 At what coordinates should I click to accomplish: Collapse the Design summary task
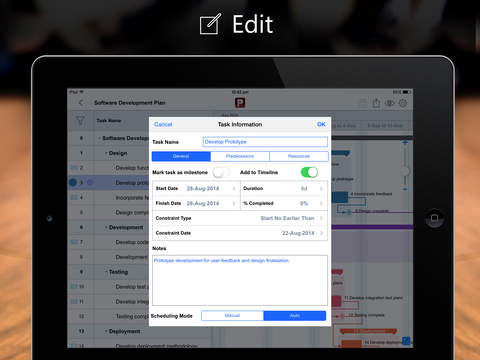pos(106,153)
